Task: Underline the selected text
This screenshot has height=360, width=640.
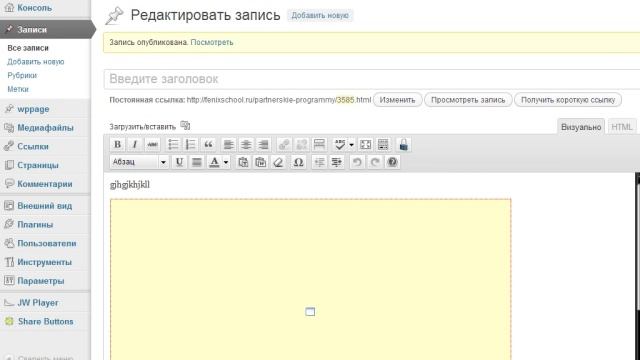Action: [179, 162]
